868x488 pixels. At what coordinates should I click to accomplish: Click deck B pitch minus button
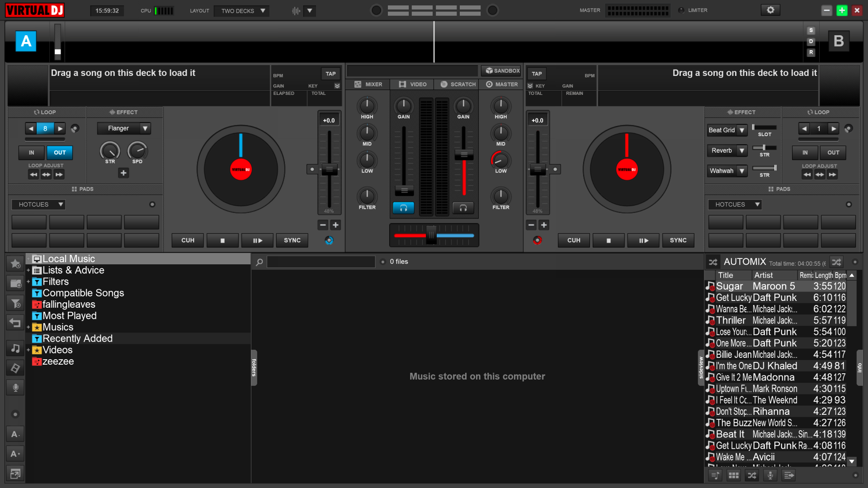(x=531, y=225)
